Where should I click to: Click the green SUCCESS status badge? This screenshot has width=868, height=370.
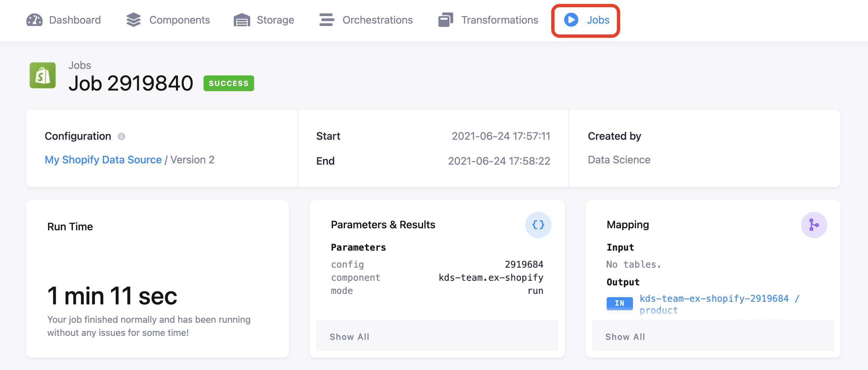228,84
